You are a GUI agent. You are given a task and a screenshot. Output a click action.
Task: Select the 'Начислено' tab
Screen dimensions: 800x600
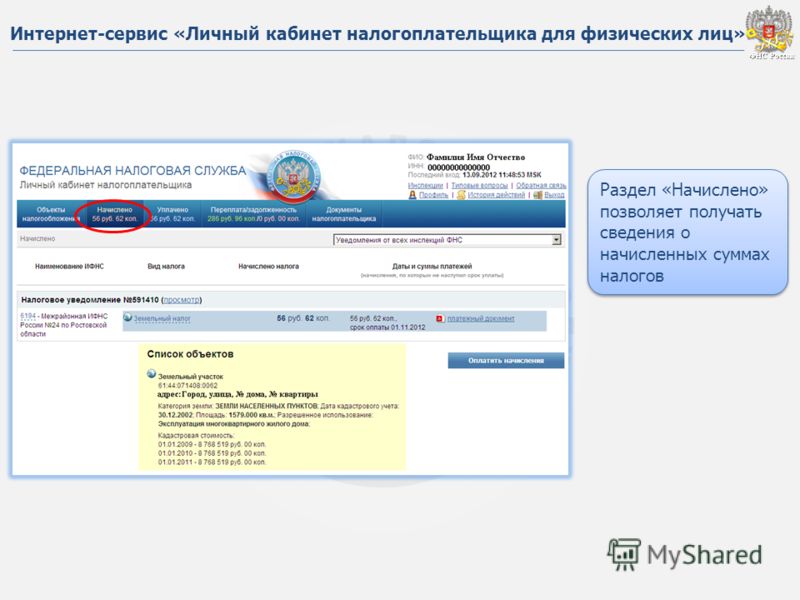pyautogui.click(x=115, y=214)
